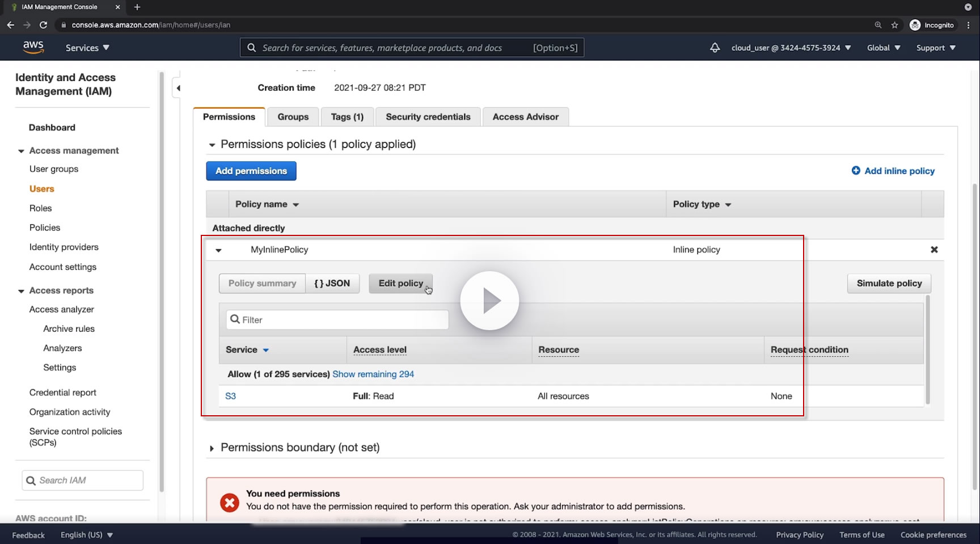
Task: Click the AWS logo home icon
Action: (x=33, y=48)
